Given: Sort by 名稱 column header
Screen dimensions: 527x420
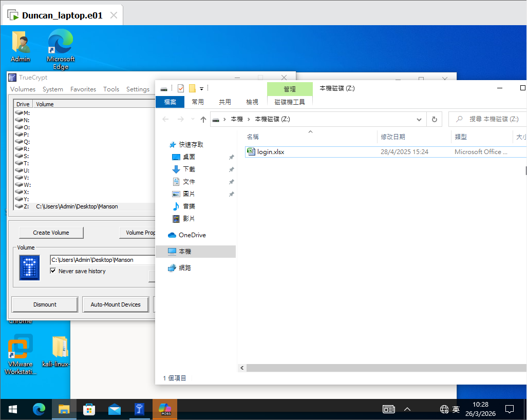Looking at the screenshot, I should click(x=253, y=137).
